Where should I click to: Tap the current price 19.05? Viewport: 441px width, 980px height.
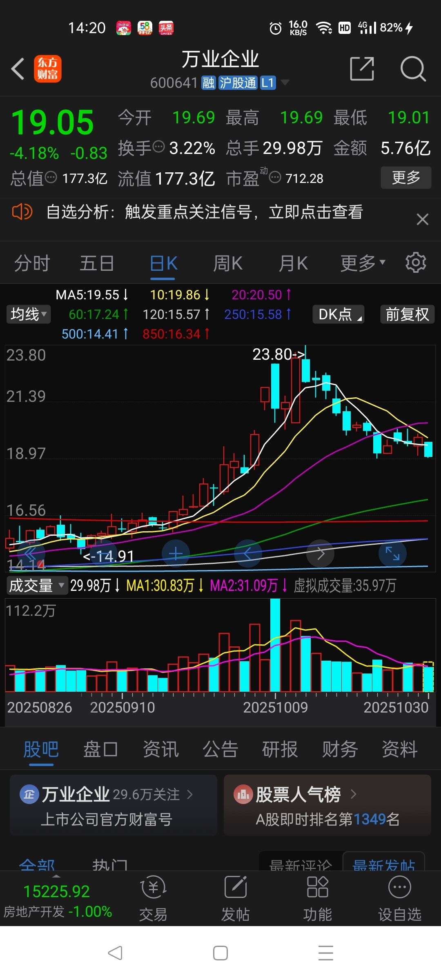(53, 122)
